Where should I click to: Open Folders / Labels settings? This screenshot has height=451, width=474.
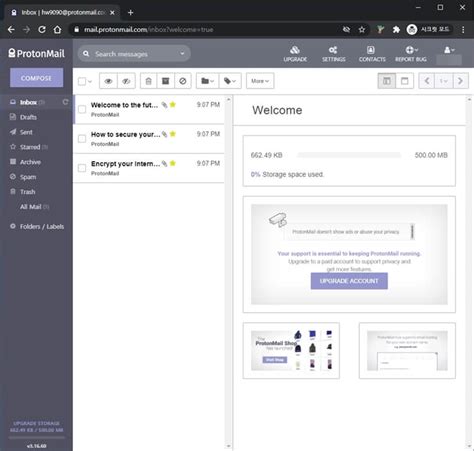42,226
